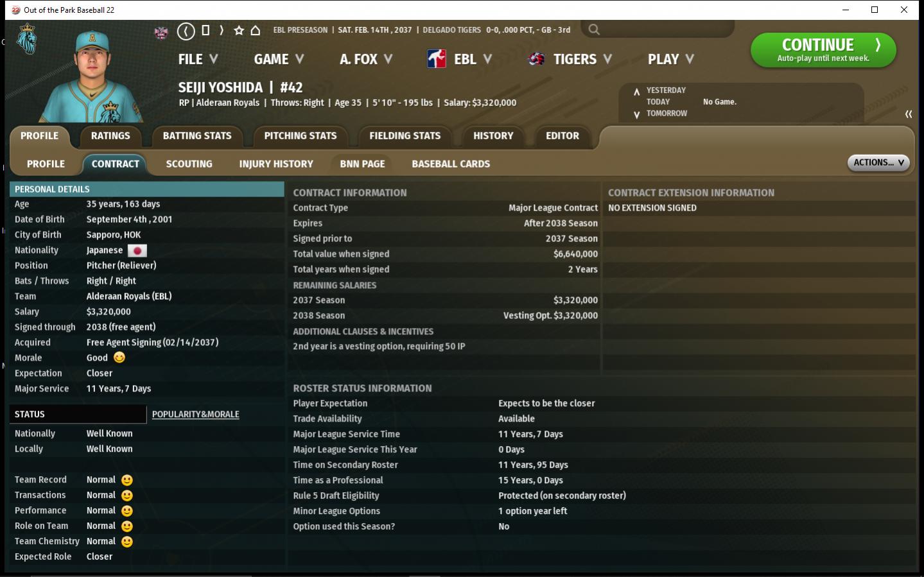Click the Role on Team smiley icon
This screenshot has height=577, width=924.
pyautogui.click(x=127, y=526)
